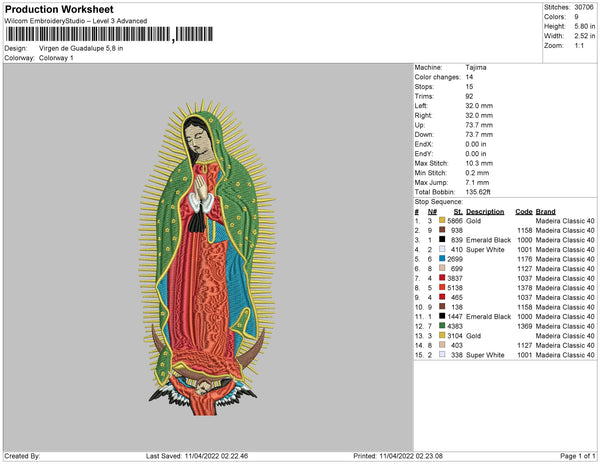Click the skin-tone swatch in stop 14

[x=442, y=345]
